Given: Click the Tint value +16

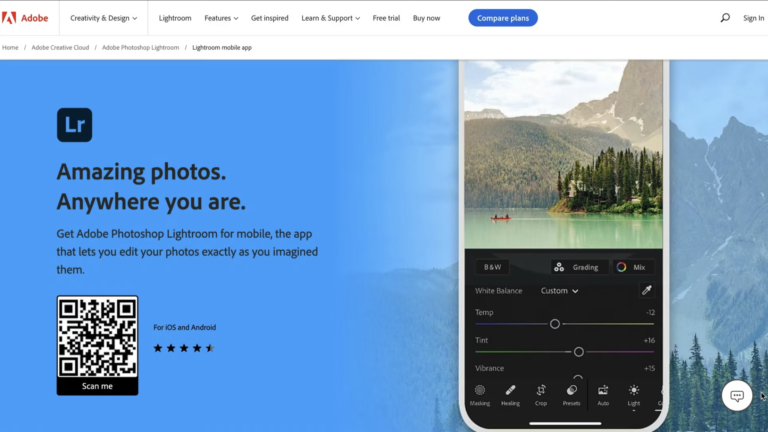Looking at the screenshot, I should click(x=649, y=340).
